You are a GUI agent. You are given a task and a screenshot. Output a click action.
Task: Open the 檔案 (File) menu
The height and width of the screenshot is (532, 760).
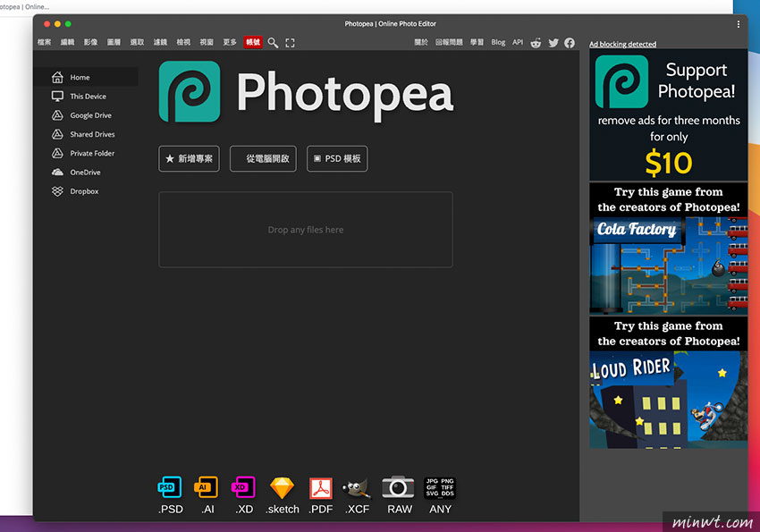[x=44, y=42]
